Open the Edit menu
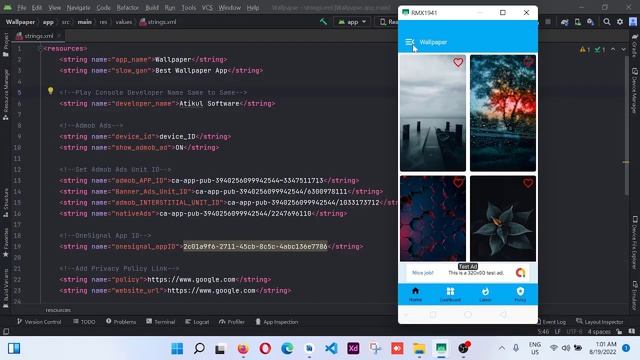640x360 pixels. click(x=37, y=7)
